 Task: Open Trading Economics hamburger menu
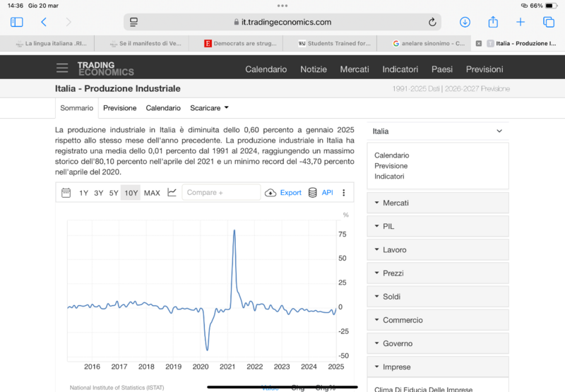63,69
